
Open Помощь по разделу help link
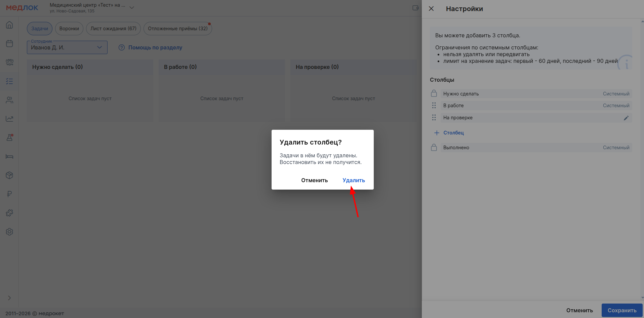(x=155, y=47)
